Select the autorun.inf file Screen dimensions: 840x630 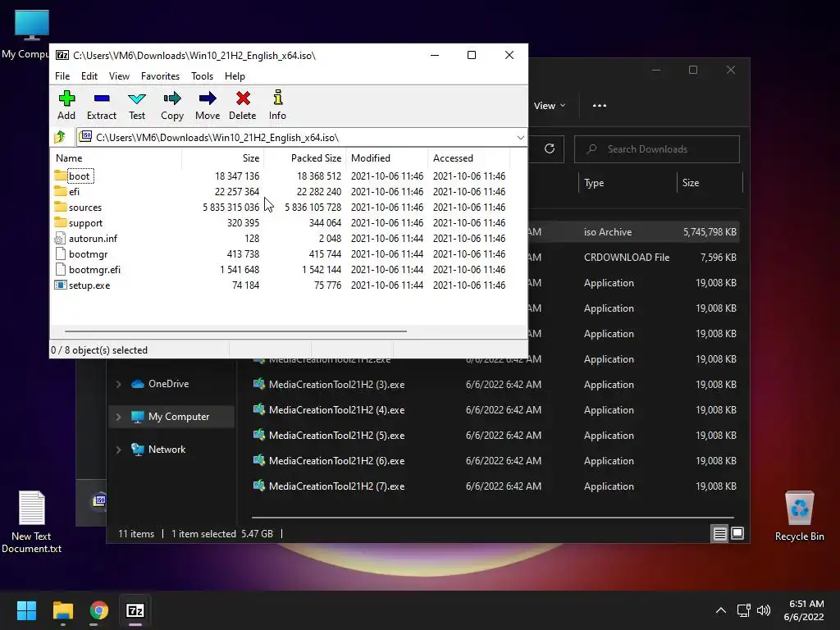pyautogui.click(x=85, y=239)
